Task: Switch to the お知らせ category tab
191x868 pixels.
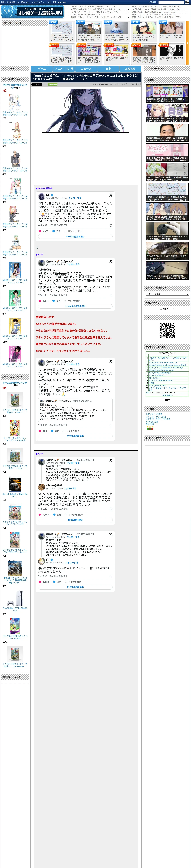Action: tap(130, 68)
